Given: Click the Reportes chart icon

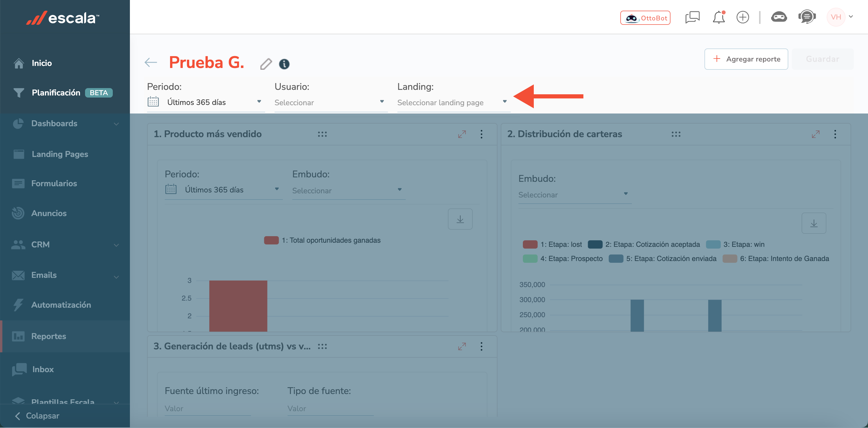Looking at the screenshot, I should (x=18, y=336).
